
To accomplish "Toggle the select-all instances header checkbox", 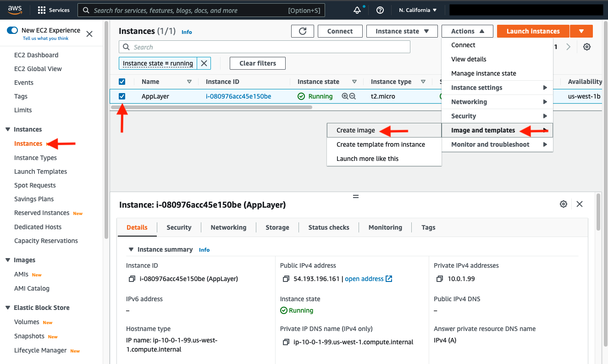I will tap(122, 82).
